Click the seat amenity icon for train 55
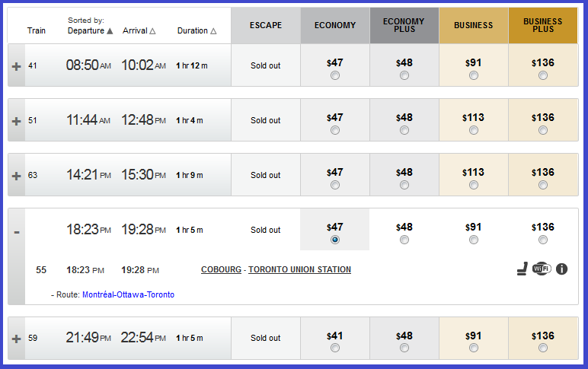The image size is (588, 369). (x=522, y=269)
